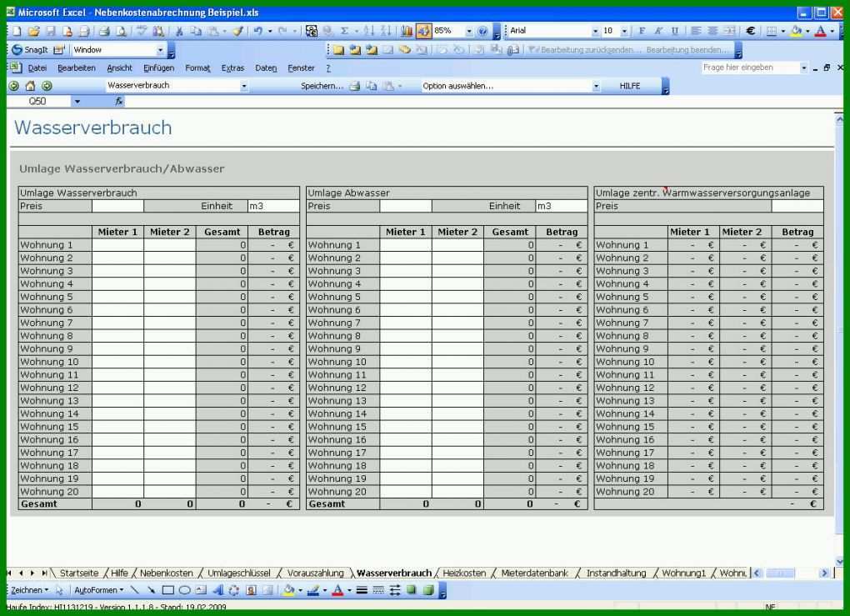Switch to the Nebenkosten sheet tab
This screenshot has height=616, width=850.
(167, 573)
